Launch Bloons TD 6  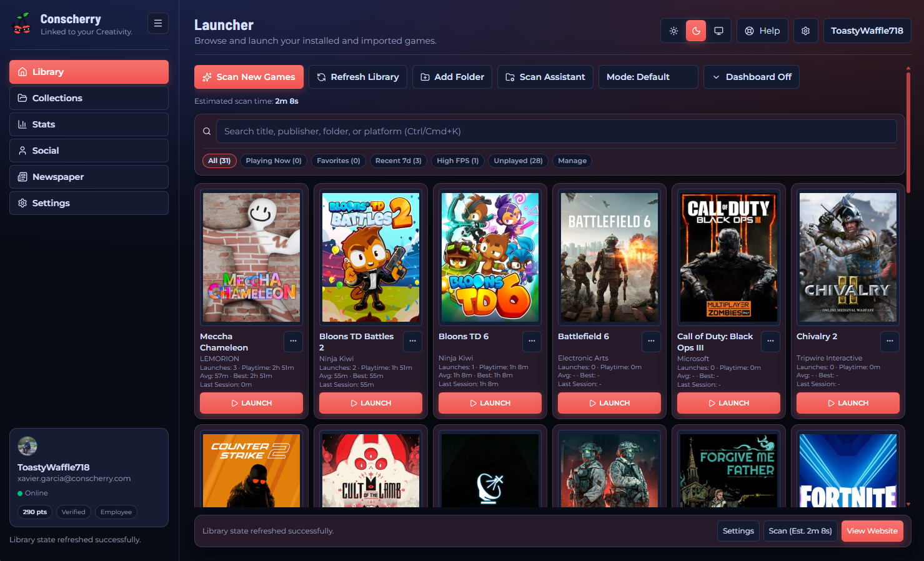pyautogui.click(x=490, y=403)
